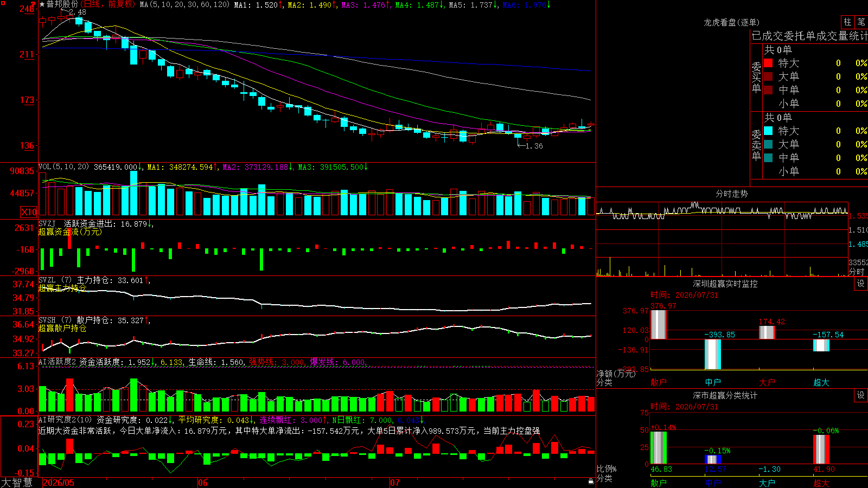The image size is (868, 488).
Task: Switch 龙虎看盘 to 笔 tick view
Action: (x=861, y=22)
